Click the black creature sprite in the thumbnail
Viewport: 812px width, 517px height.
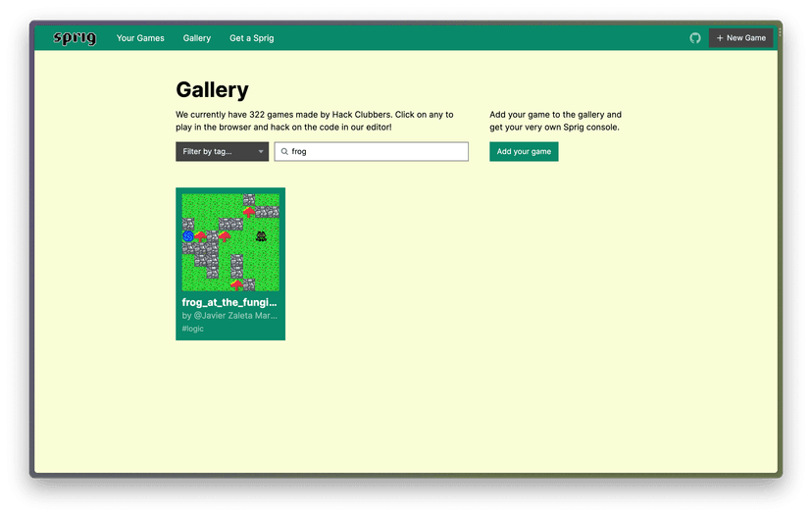pyautogui.click(x=261, y=235)
